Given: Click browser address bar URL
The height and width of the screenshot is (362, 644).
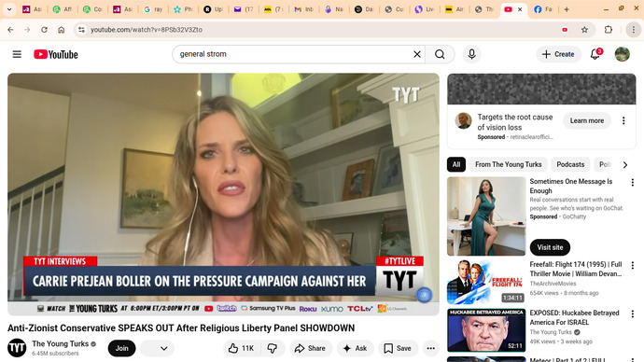Looking at the screenshot, I should click(x=147, y=30).
